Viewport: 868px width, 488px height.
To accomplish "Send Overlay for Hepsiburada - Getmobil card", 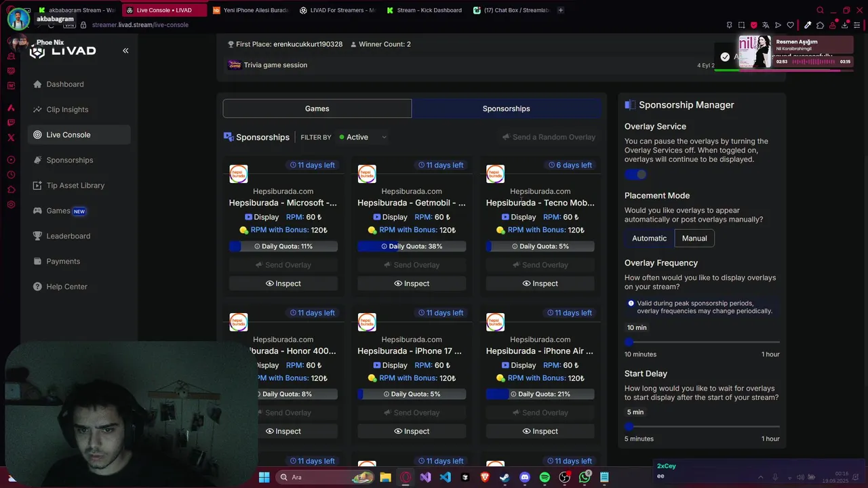I will (412, 265).
